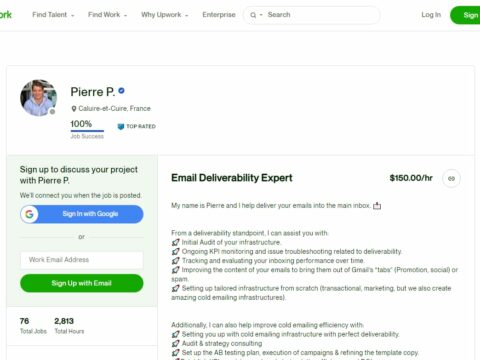Click the top Search input field
Image resolution: width=480 pixels, height=360 pixels.
(x=322, y=15)
